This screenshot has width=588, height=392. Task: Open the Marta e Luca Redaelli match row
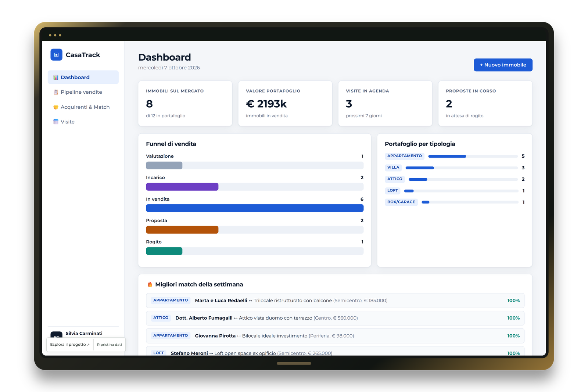pyautogui.click(x=335, y=301)
